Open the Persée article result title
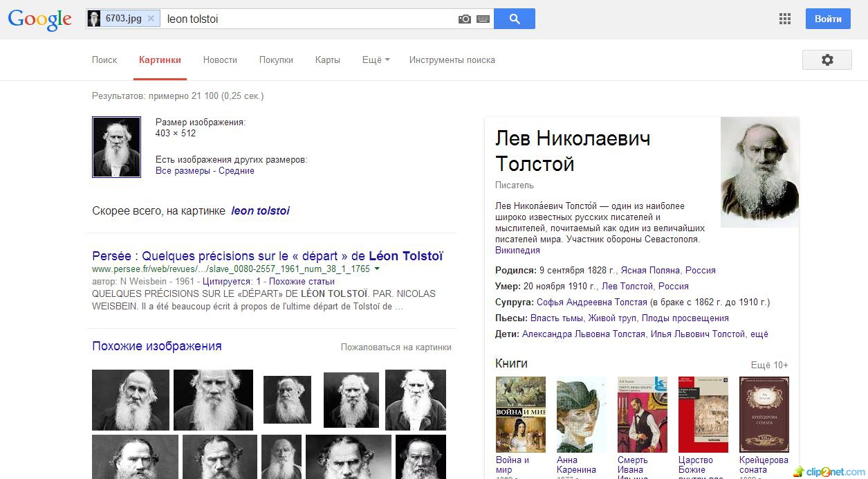The width and height of the screenshot is (868, 479). coord(267,255)
